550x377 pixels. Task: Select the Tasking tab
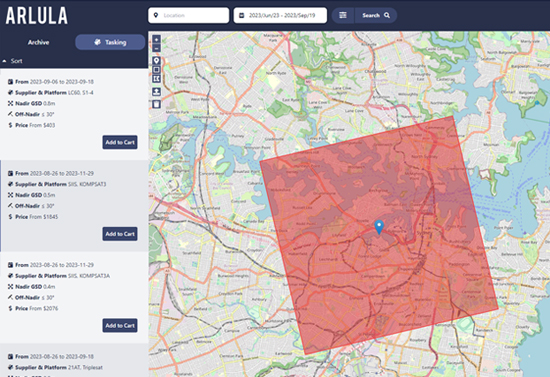pyautogui.click(x=110, y=42)
